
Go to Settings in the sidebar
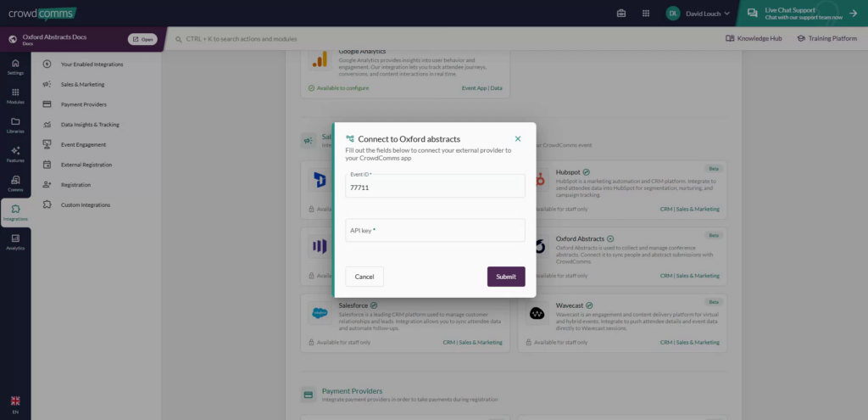point(15,67)
